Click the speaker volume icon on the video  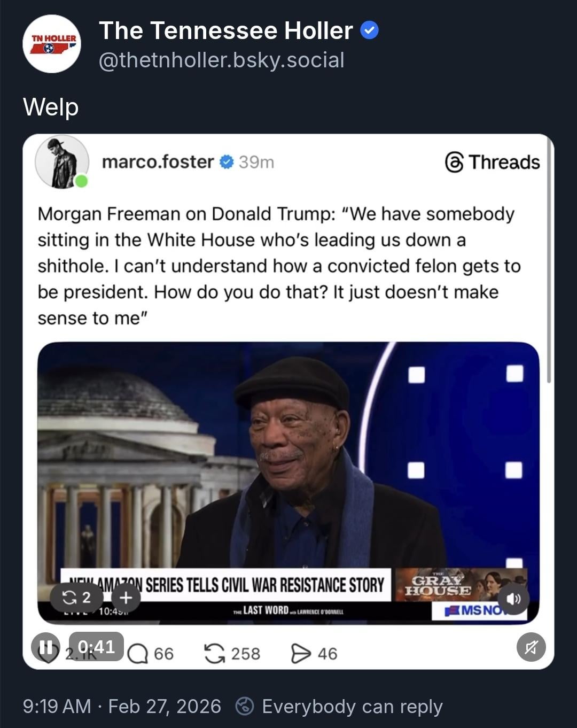coord(513,599)
